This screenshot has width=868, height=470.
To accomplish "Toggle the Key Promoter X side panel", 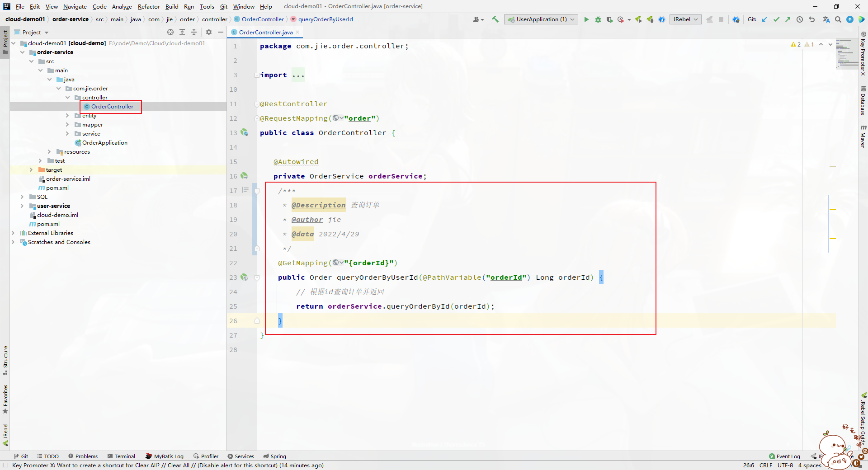I will [x=863, y=53].
